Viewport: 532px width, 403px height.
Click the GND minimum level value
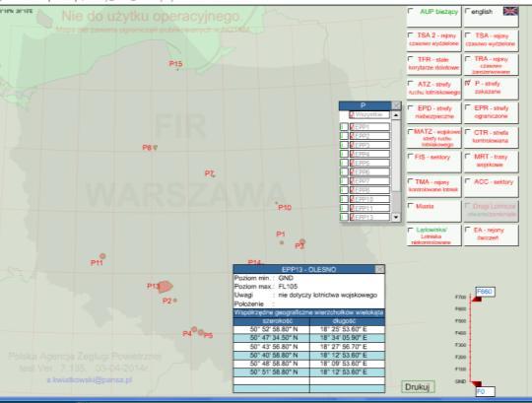tap(286, 278)
